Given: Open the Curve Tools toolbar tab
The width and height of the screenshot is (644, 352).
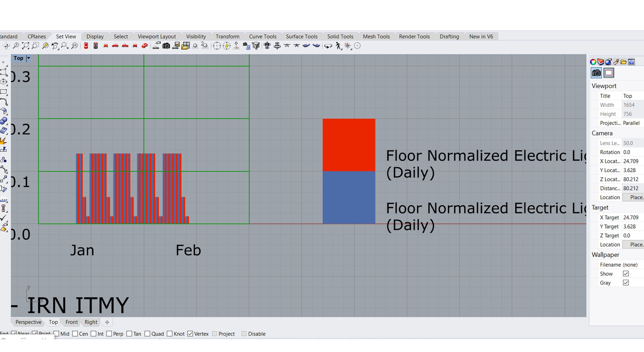Looking at the screenshot, I should point(262,37).
